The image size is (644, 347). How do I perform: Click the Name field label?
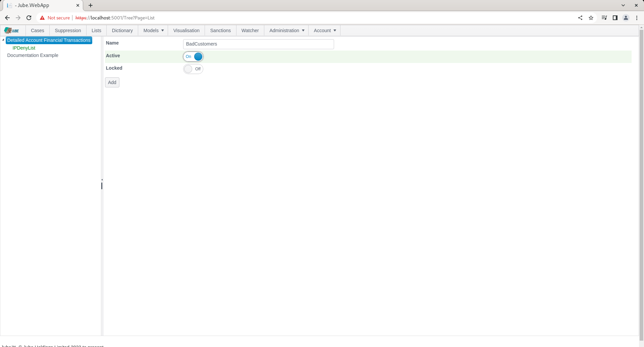[x=112, y=43]
